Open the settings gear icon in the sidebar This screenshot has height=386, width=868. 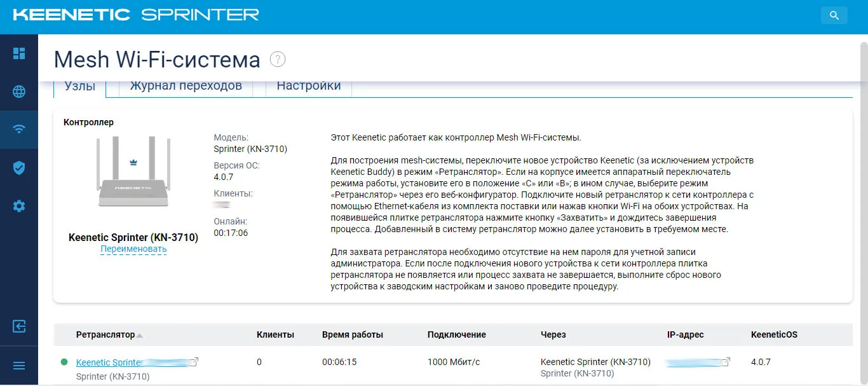click(x=19, y=206)
